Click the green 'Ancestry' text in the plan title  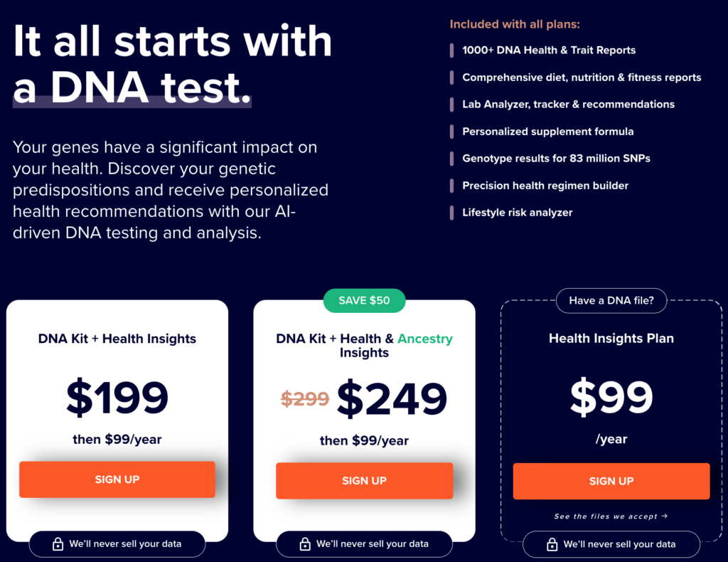[425, 339]
